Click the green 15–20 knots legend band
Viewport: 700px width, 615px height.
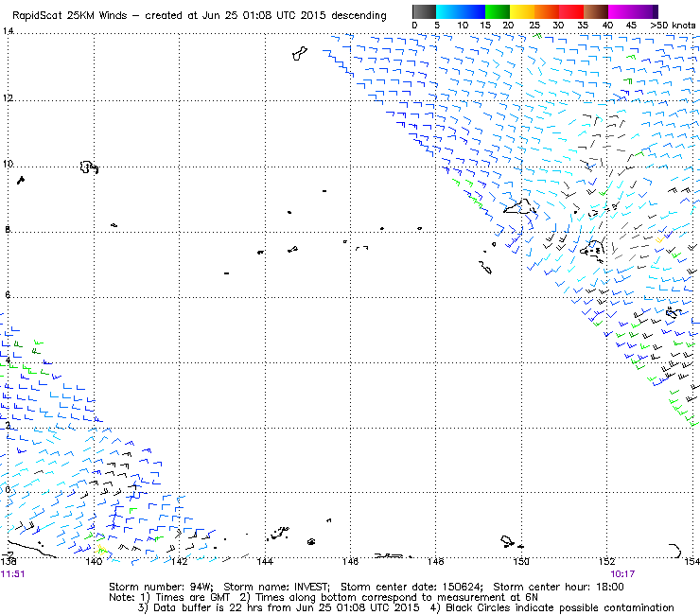pyautogui.click(x=498, y=11)
